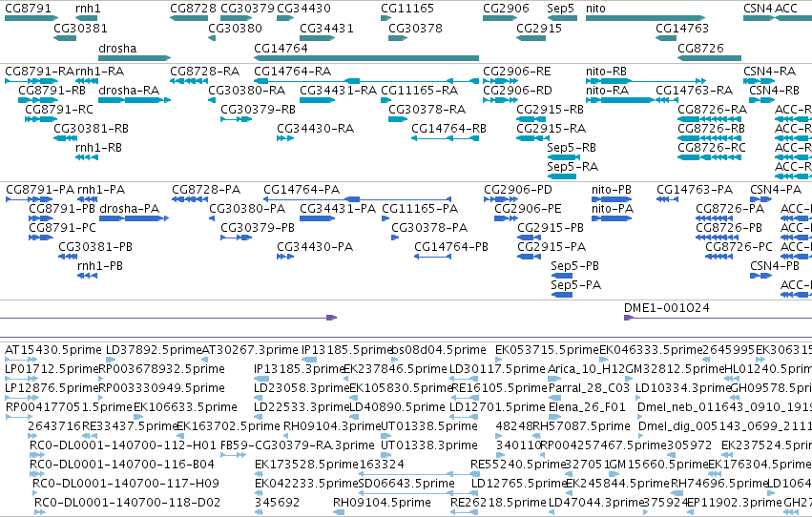
Task: Select transcript CG2915-RB
Action: tap(550, 110)
